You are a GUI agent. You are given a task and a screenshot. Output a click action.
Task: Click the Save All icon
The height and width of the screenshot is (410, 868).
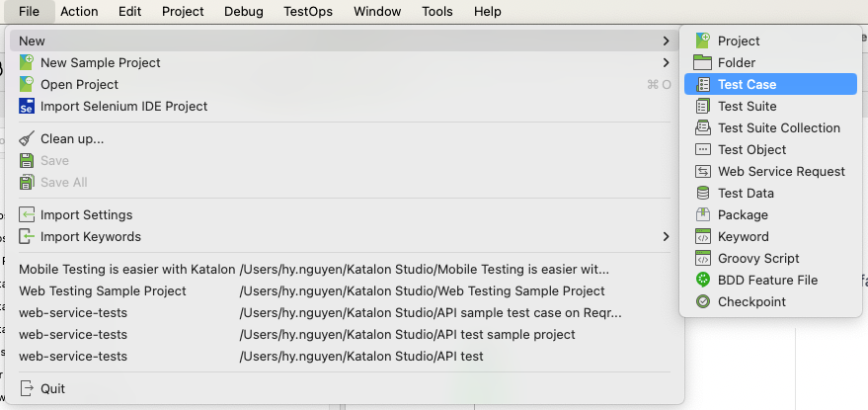pyautogui.click(x=27, y=183)
